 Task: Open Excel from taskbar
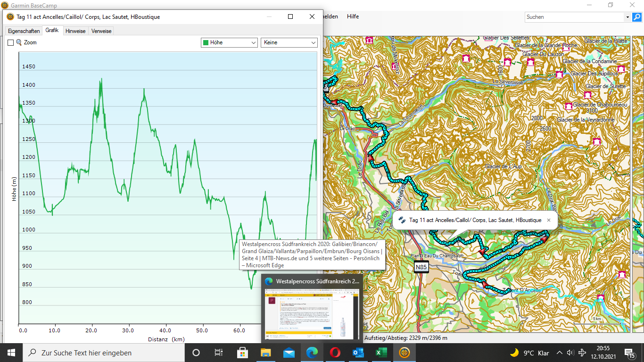pos(381,353)
